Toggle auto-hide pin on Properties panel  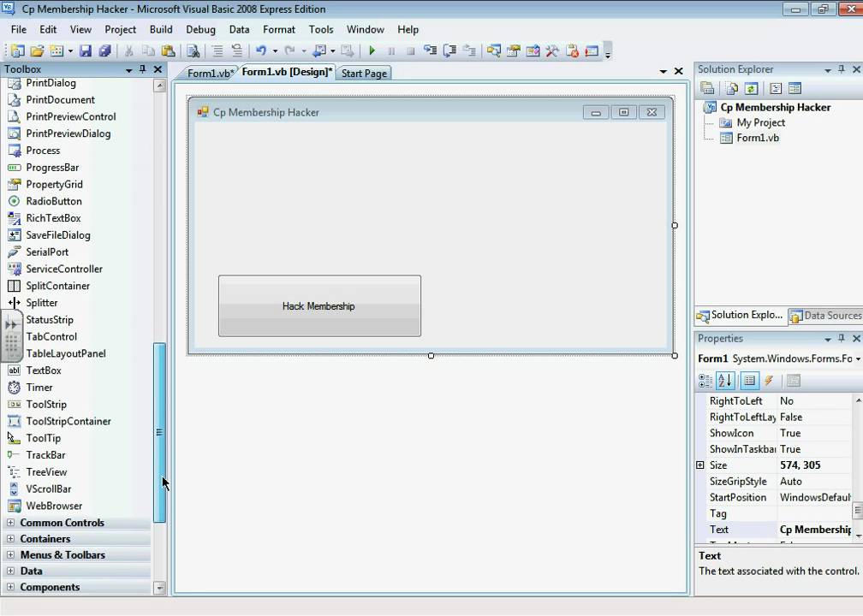click(842, 338)
